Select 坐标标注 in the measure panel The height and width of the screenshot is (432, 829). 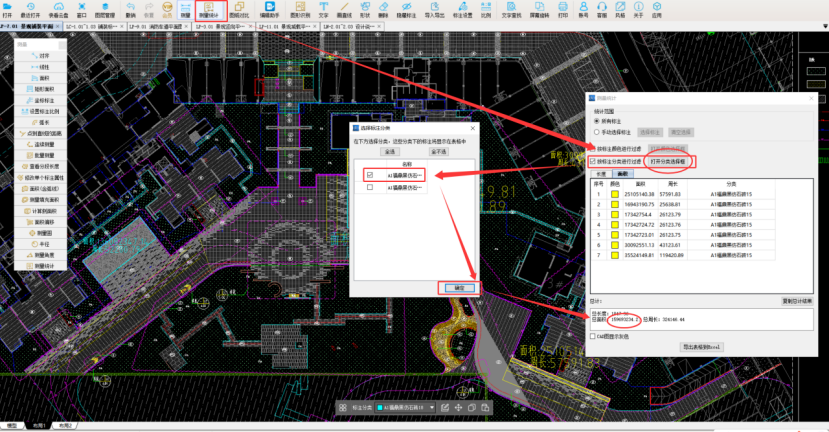(43, 100)
